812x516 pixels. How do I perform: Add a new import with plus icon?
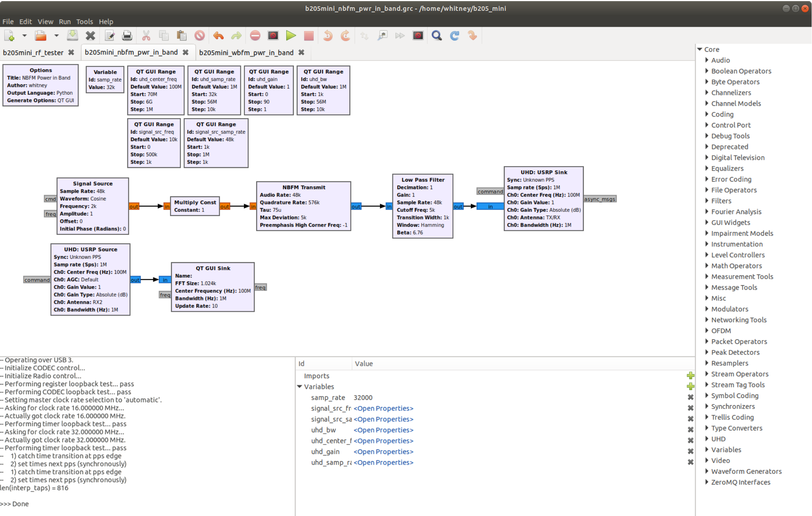pyautogui.click(x=690, y=375)
